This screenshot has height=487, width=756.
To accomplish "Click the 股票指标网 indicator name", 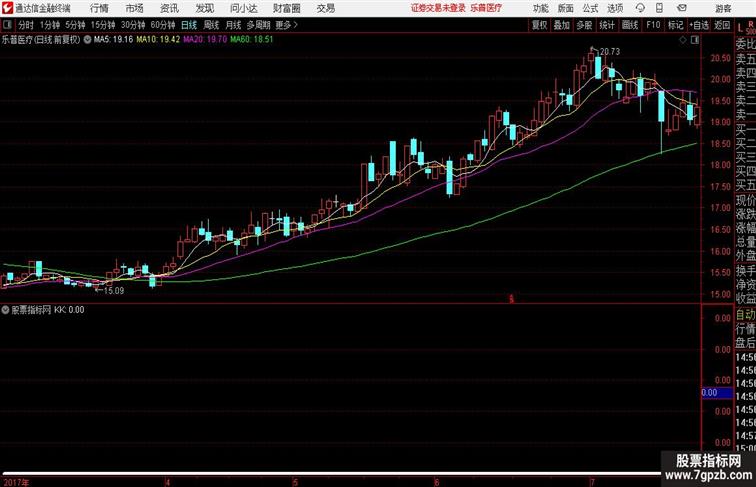I will click(x=31, y=310).
